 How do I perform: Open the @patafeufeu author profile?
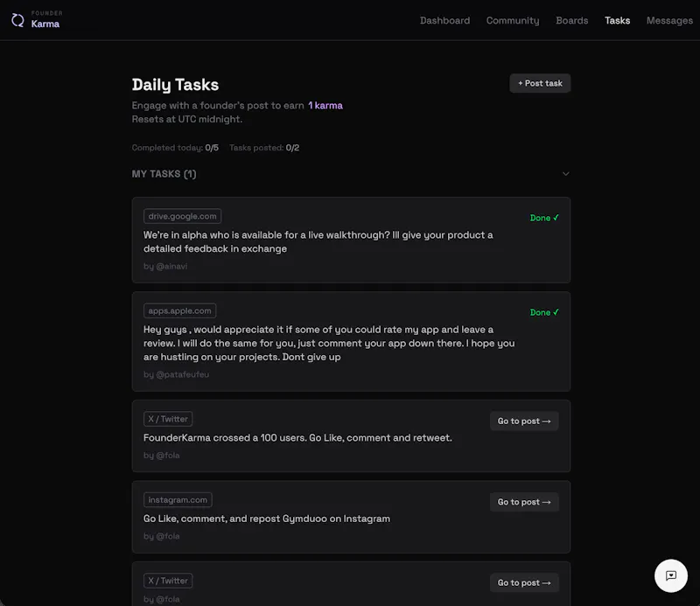182,374
